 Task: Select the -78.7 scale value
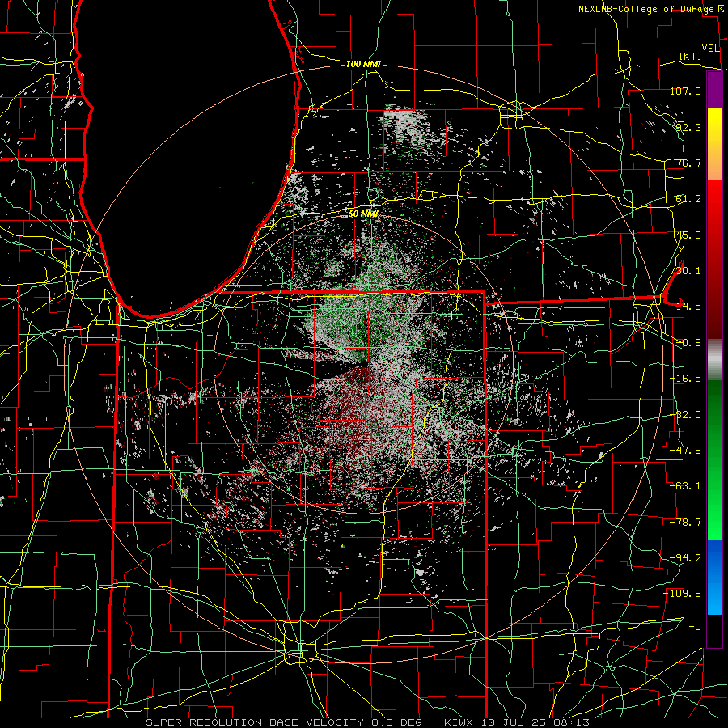(x=685, y=523)
